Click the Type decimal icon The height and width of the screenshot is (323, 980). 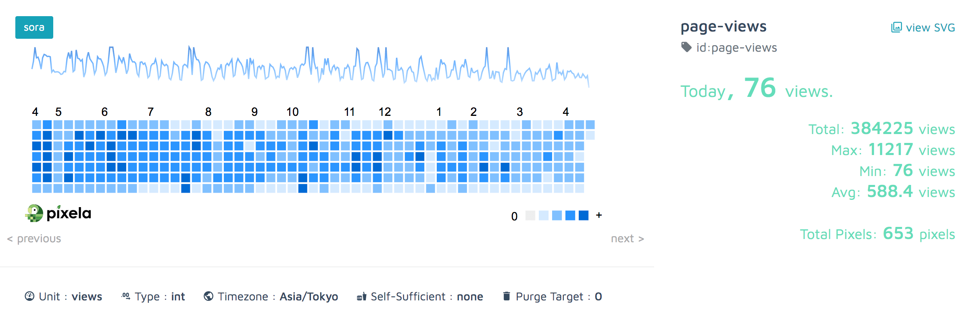(x=126, y=296)
